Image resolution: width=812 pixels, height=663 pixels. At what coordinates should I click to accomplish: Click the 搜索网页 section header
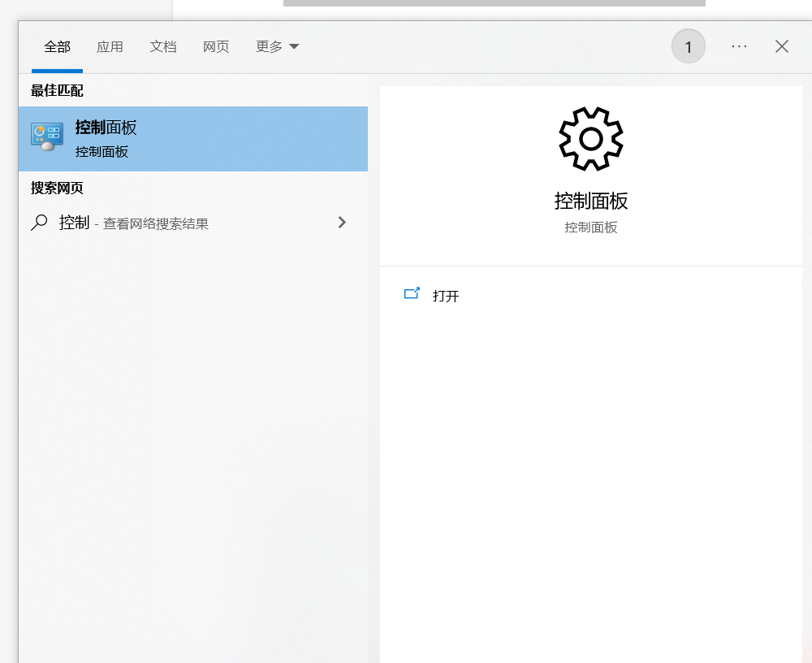[x=57, y=188]
